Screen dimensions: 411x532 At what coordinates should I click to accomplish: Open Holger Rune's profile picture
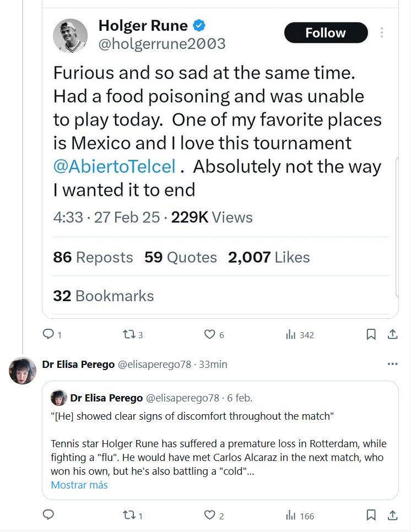click(71, 36)
